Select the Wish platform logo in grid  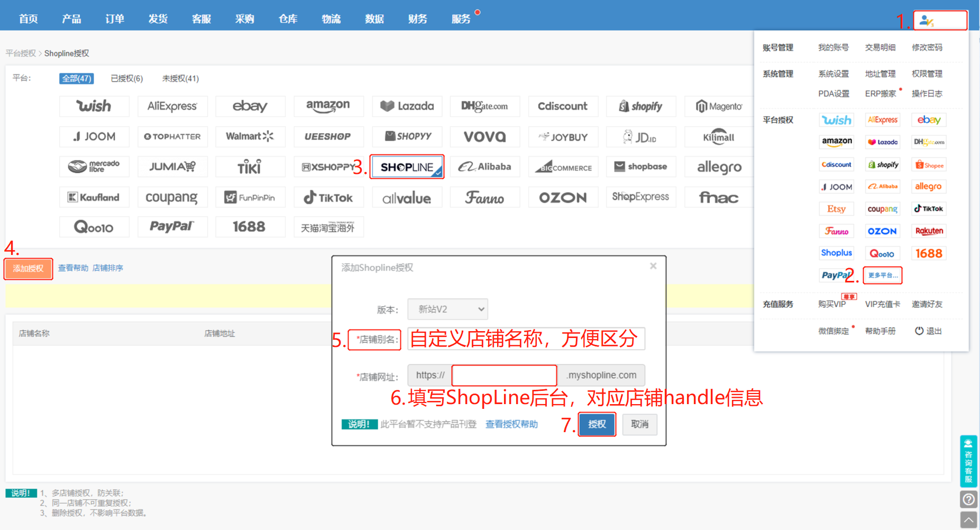[x=94, y=106]
